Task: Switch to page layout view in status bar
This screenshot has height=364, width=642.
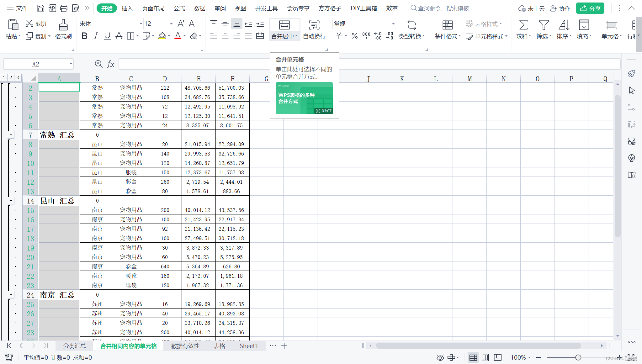Action: [x=485, y=357]
